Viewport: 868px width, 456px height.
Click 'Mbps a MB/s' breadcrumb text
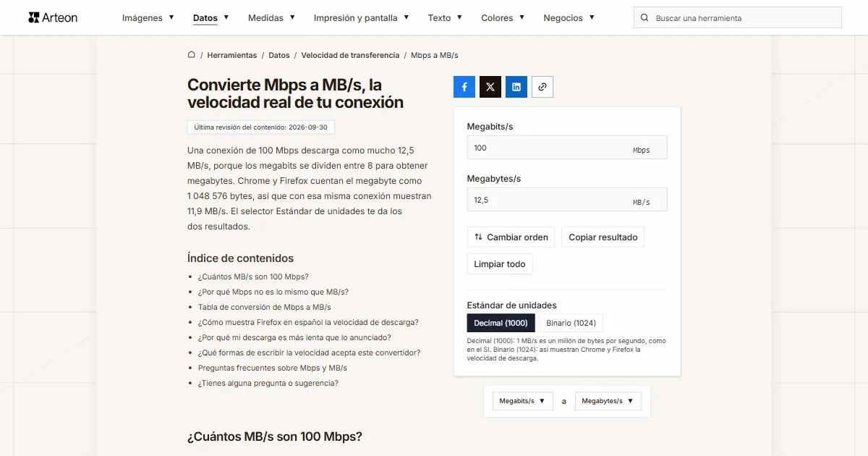435,55
